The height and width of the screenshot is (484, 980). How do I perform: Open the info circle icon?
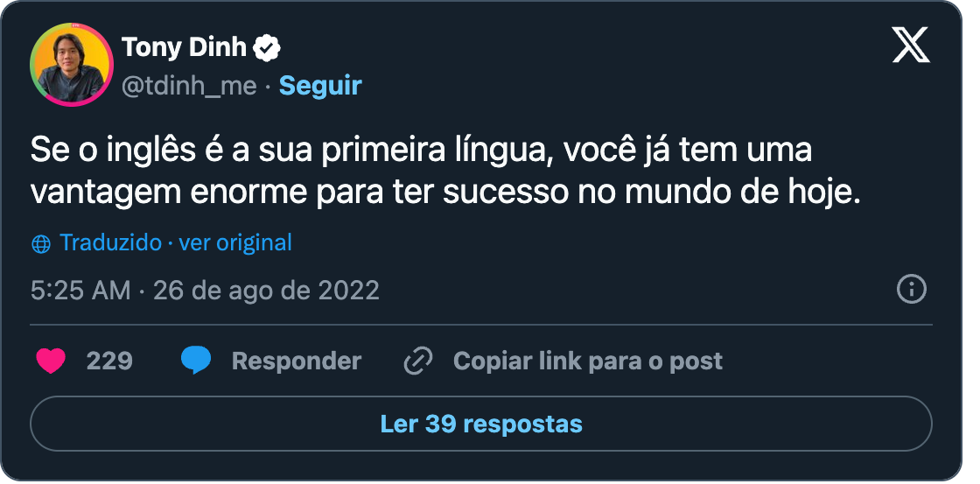(x=911, y=291)
